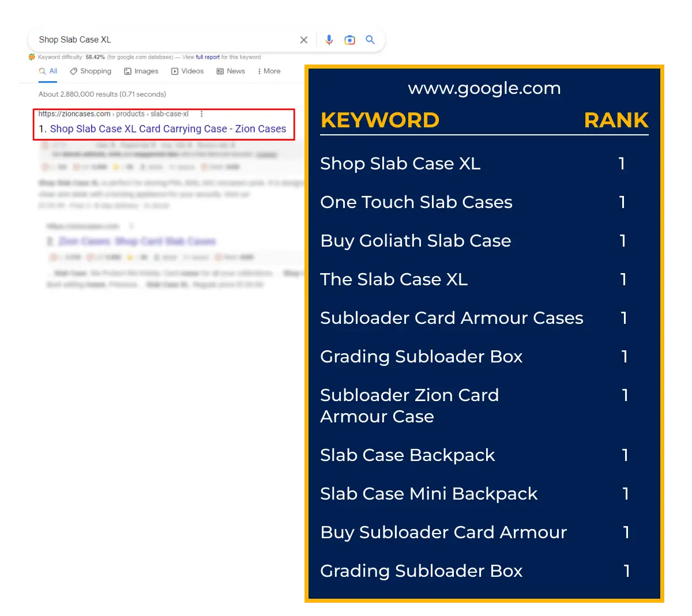Click the www.google.com heading in the panel

point(484,88)
